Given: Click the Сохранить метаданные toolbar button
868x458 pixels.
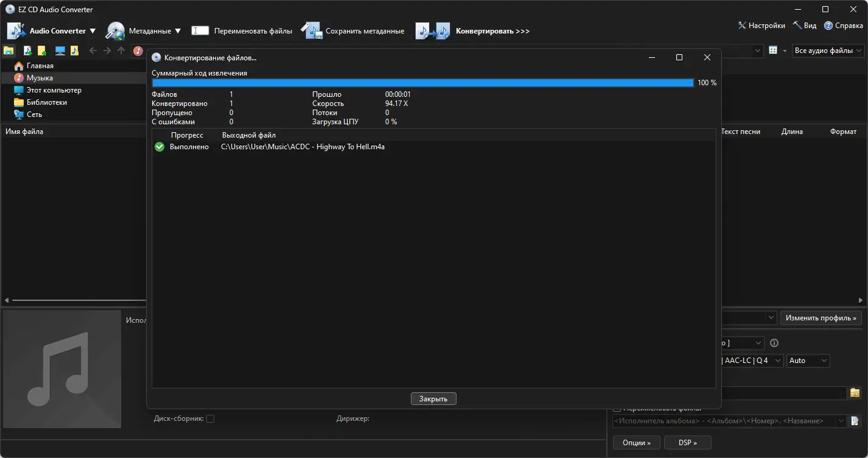Looking at the screenshot, I should pos(352,30).
